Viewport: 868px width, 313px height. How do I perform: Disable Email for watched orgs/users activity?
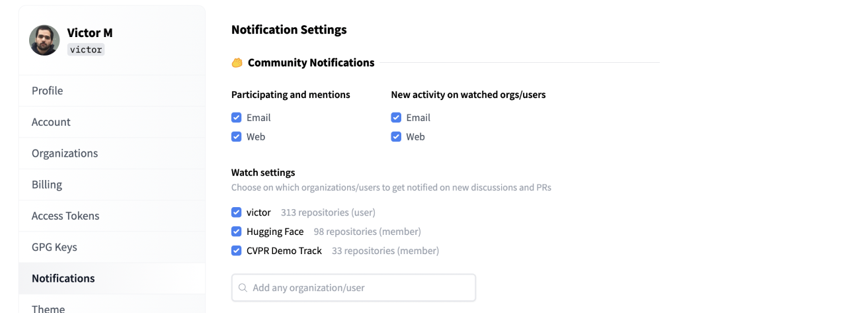pos(396,118)
